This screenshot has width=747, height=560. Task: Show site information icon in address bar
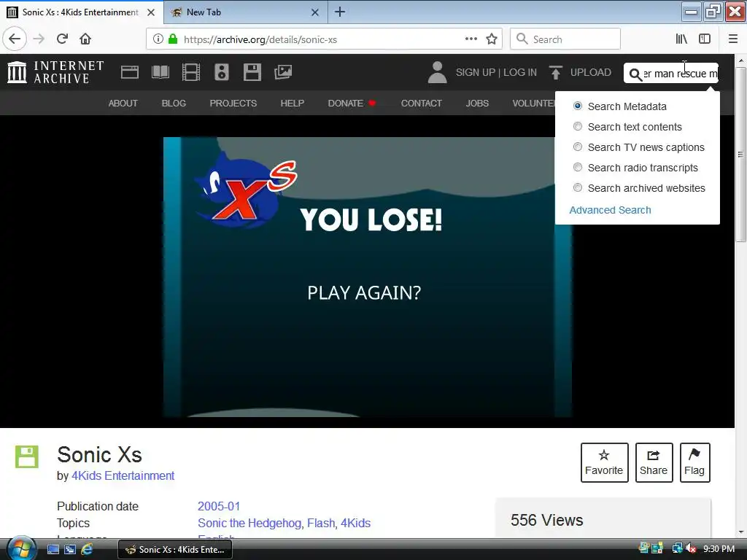pos(158,39)
